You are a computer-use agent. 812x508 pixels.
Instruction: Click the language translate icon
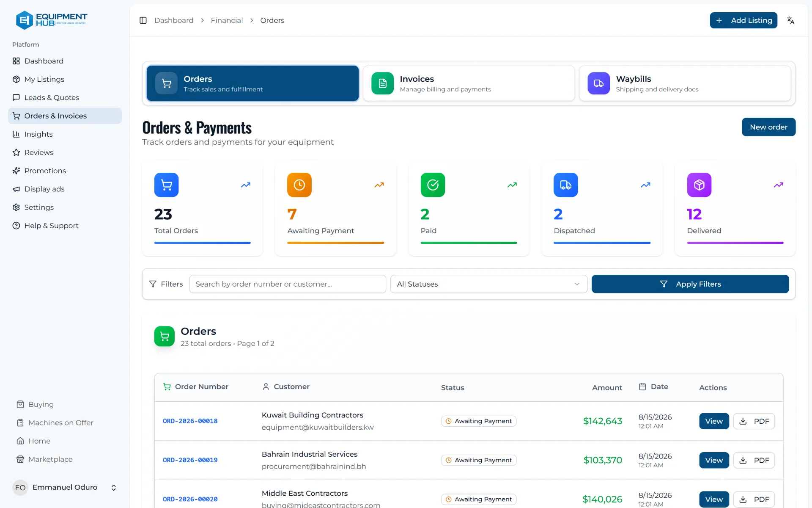[790, 20]
